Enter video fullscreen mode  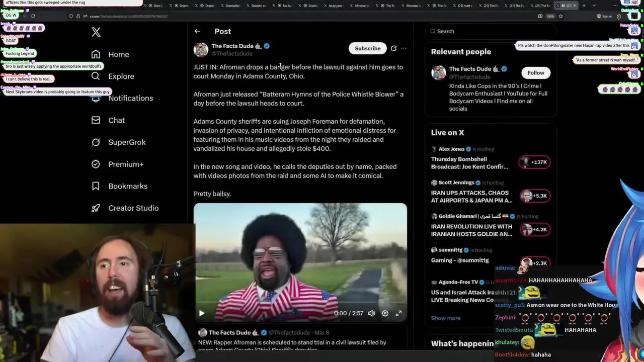[398, 313]
